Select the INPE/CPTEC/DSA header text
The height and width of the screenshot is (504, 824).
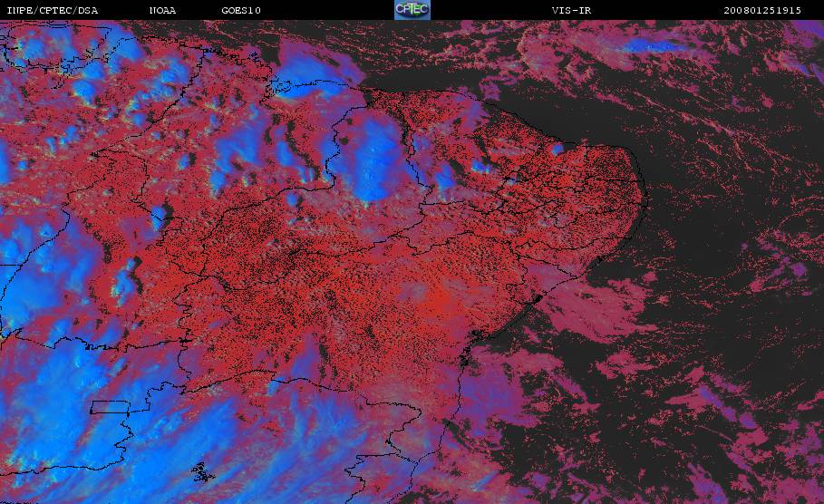tap(52, 10)
